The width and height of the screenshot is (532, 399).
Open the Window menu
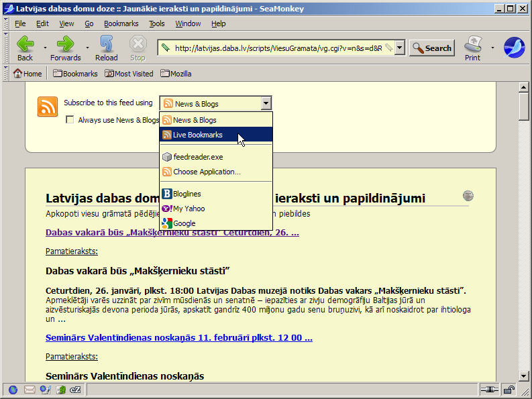(188, 23)
